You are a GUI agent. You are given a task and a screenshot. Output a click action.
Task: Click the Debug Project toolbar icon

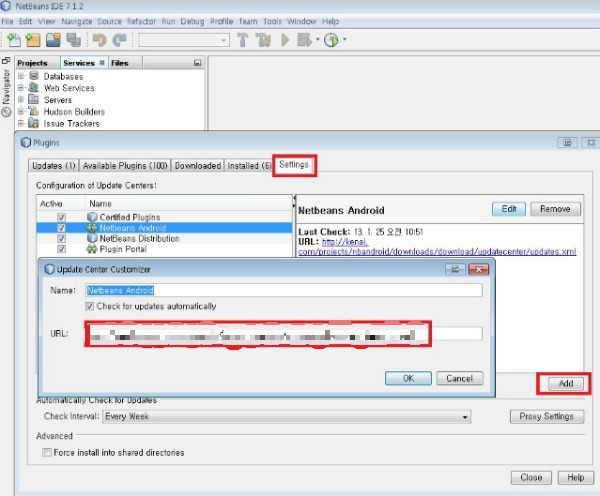coord(305,40)
